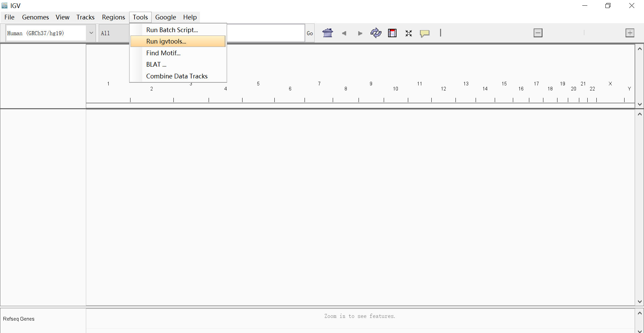Open the Genomes menu
The height and width of the screenshot is (333, 644).
coord(35,17)
